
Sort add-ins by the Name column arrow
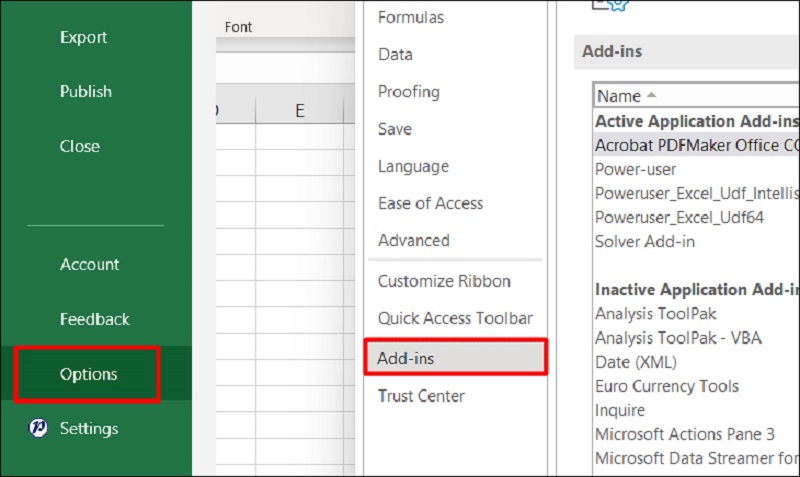click(x=652, y=96)
